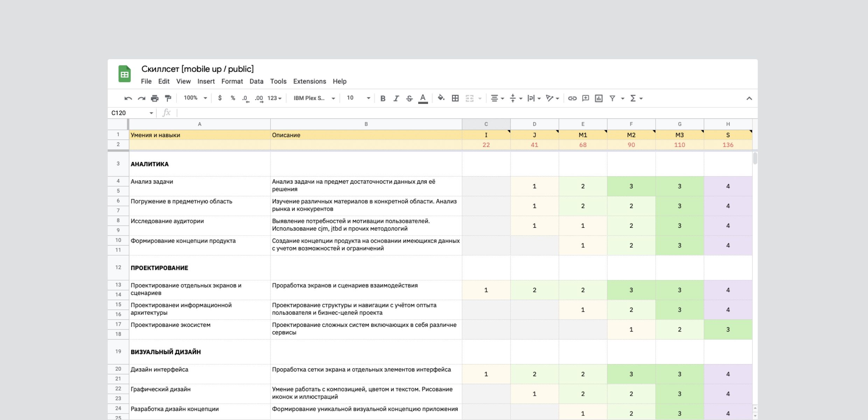
Task: Click the Undo arrow icon
Action: click(x=128, y=98)
